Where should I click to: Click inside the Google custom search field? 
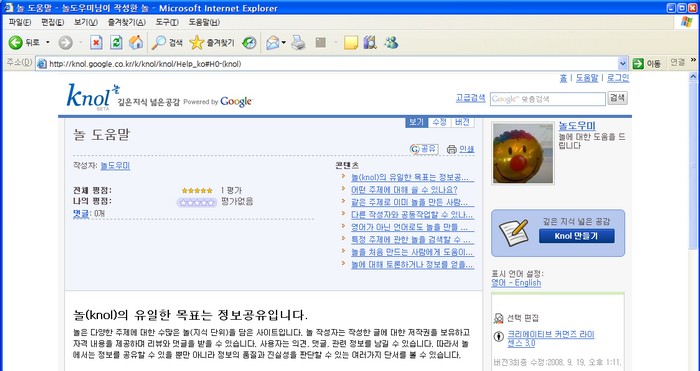[548, 99]
